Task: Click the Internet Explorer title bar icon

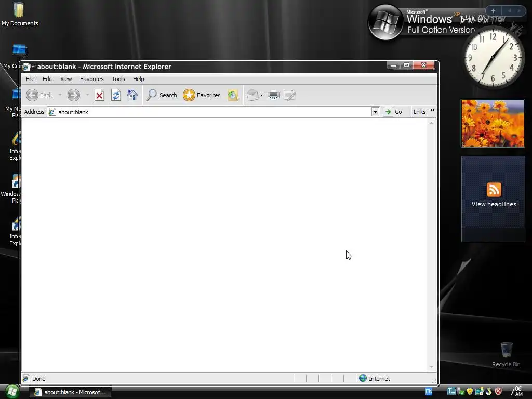Action: coord(26,66)
